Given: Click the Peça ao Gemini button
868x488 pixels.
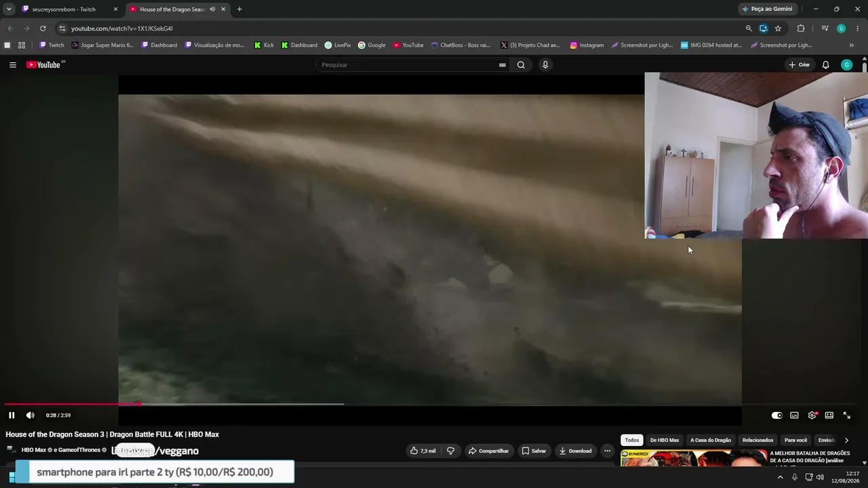Looking at the screenshot, I should click(768, 9).
